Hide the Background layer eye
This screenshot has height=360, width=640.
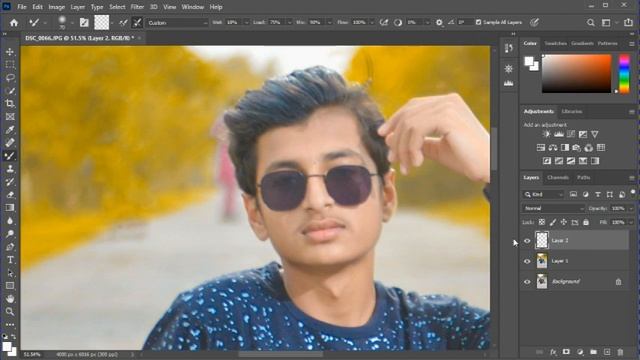pyautogui.click(x=527, y=282)
